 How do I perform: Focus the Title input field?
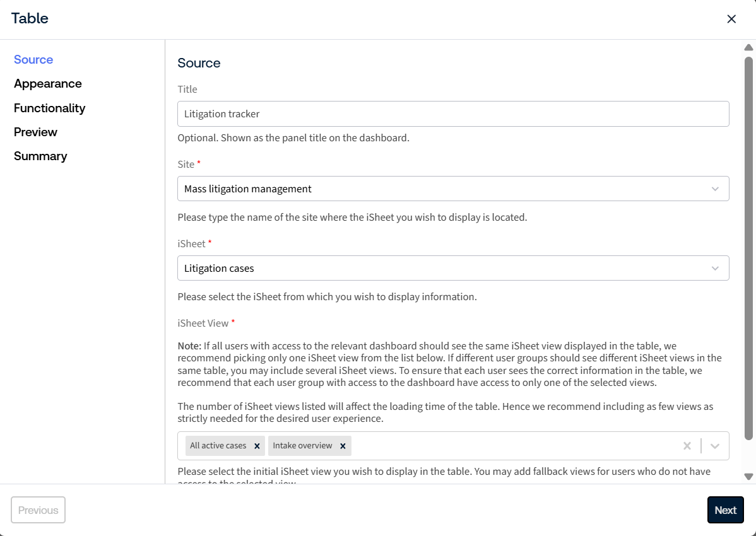point(453,114)
